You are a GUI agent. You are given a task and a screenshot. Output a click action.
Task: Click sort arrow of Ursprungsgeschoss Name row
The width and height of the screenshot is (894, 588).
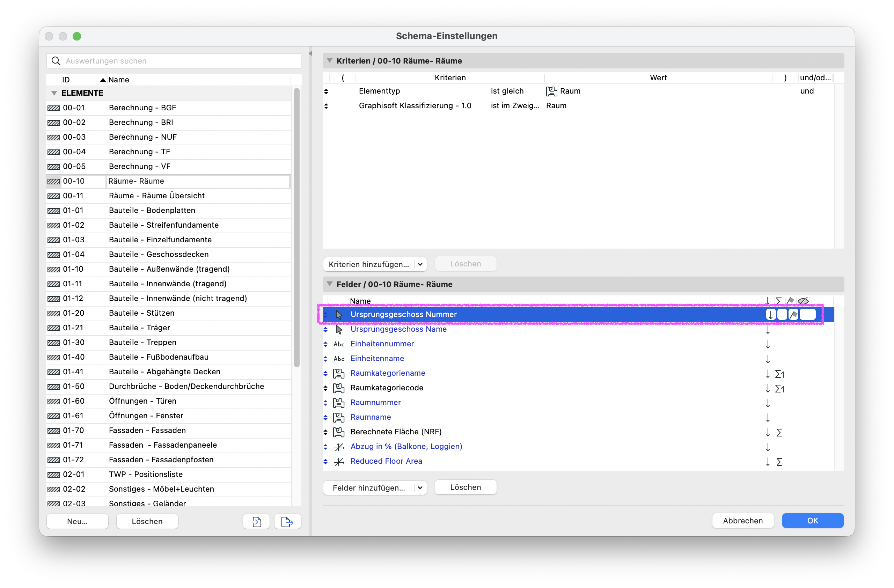pos(768,329)
